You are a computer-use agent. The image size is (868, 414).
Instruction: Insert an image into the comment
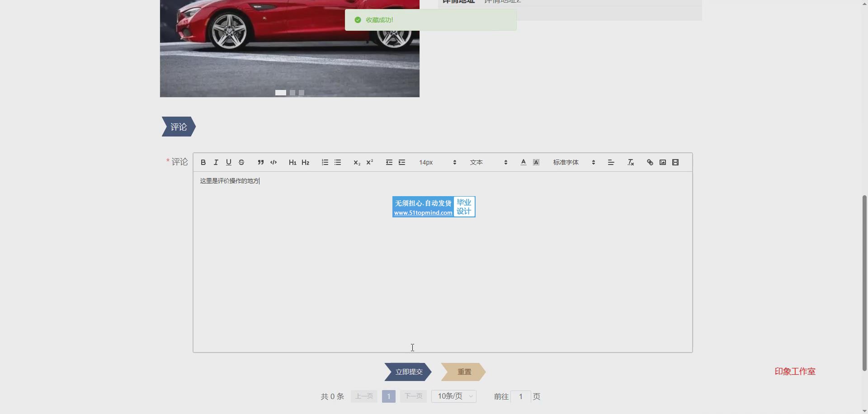pos(663,162)
